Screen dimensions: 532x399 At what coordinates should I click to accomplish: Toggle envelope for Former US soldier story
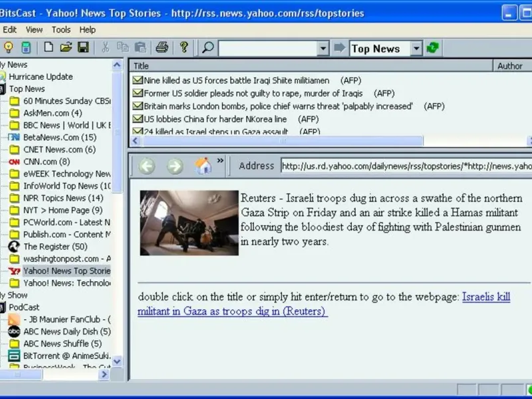click(x=138, y=93)
